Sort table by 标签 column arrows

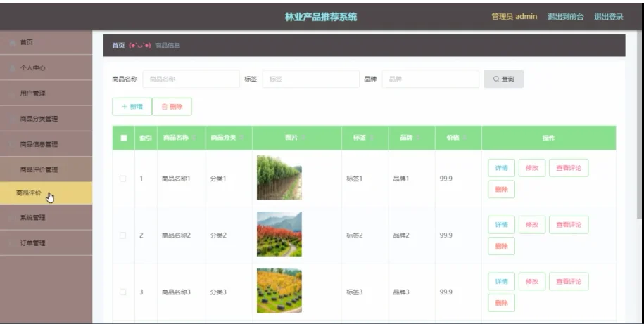[372, 138]
